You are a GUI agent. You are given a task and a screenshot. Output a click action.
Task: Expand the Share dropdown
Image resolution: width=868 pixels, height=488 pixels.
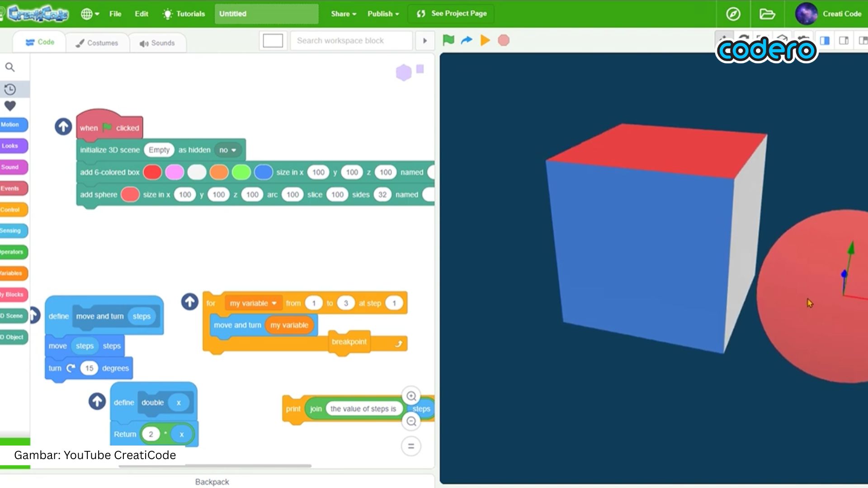click(344, 14)
